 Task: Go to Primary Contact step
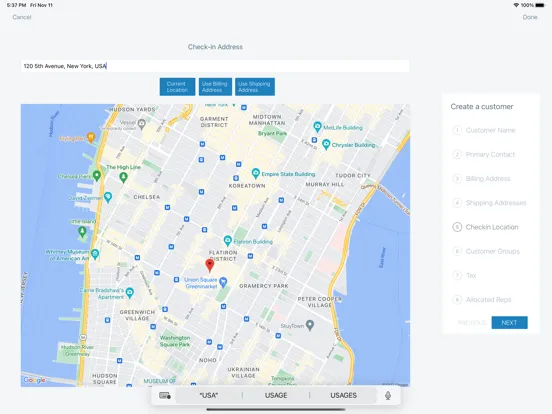pos(484,155)
